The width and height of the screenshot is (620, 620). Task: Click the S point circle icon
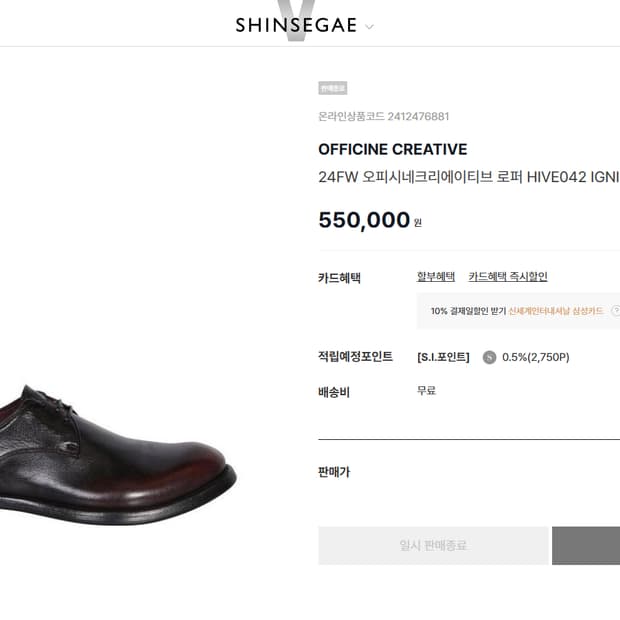(489, 357)
